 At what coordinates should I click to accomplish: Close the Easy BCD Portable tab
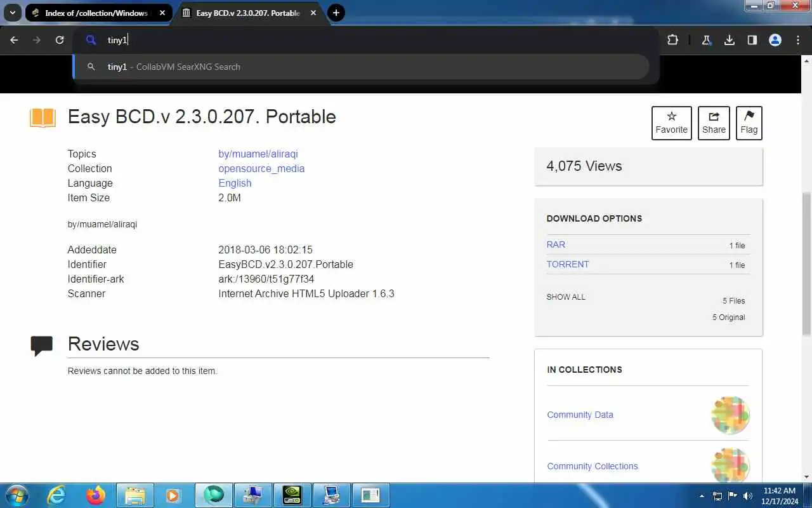(x=313, y=13)
